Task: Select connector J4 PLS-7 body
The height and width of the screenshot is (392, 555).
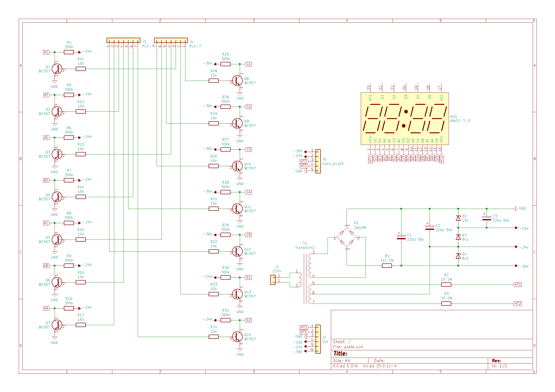Action: (171, 40)
